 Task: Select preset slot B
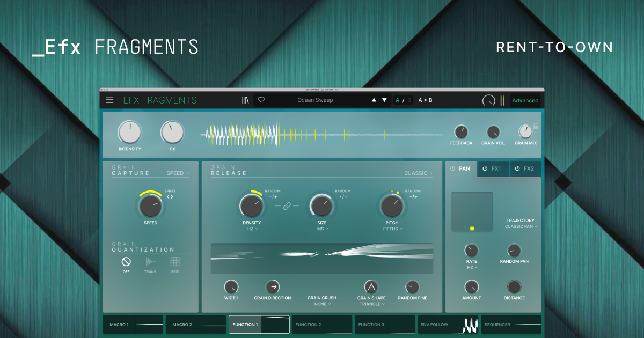pos(409,100)
